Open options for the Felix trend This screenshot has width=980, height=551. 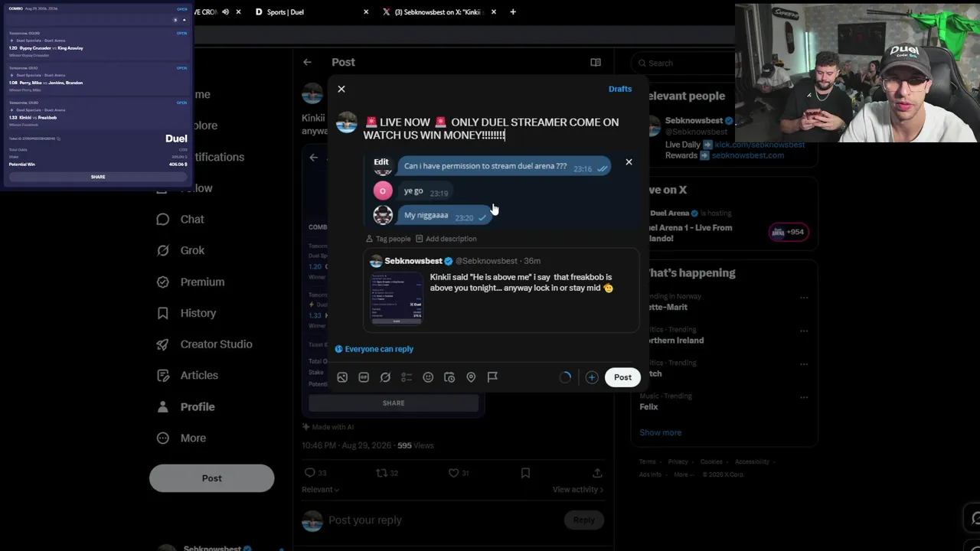tap(804, 398)
